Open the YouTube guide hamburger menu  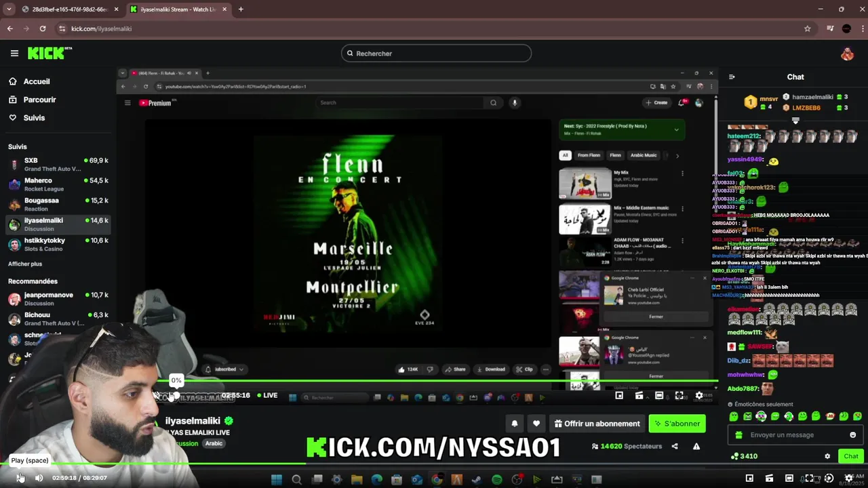pos(127,103)
